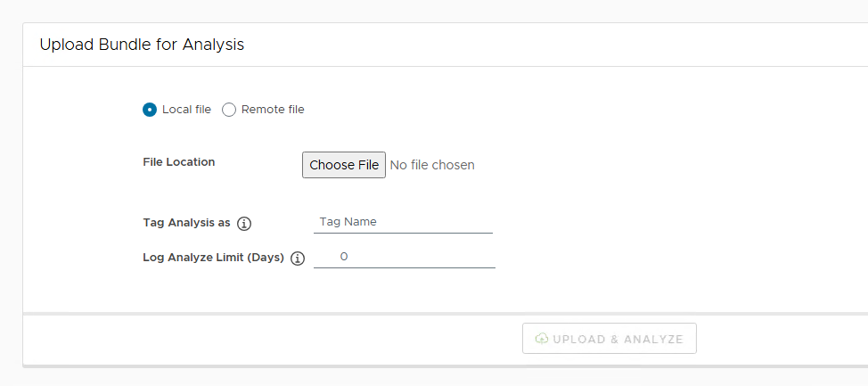
Task: Click the "Log Analyze Limit (Days)" label
Action: [x=213, y=258]
